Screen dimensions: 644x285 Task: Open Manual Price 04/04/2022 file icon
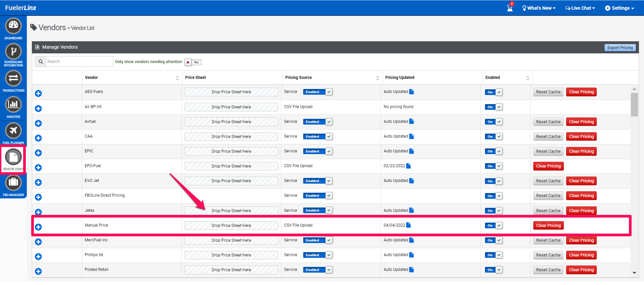click(409, 225)
